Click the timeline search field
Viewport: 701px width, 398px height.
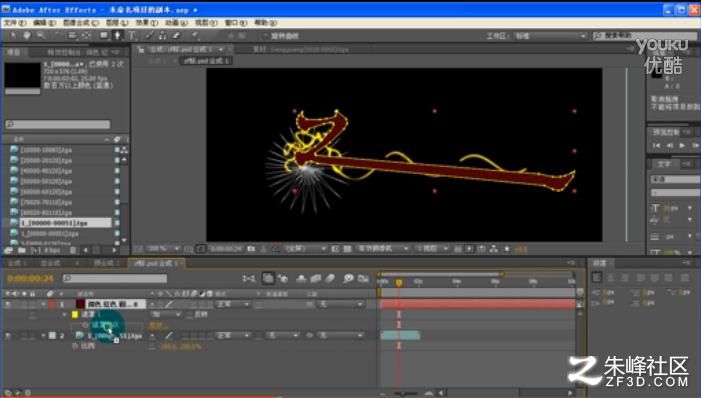(x=115, y=278)
